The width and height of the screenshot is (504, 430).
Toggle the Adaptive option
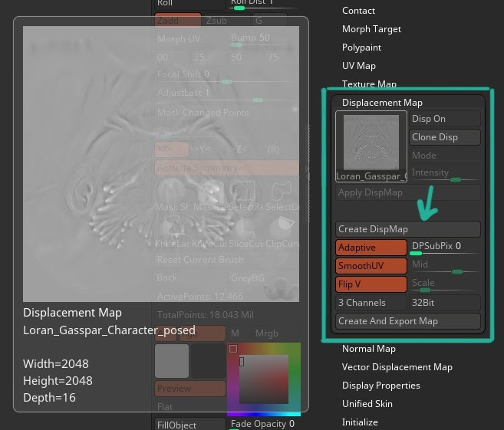coord(371,248)
